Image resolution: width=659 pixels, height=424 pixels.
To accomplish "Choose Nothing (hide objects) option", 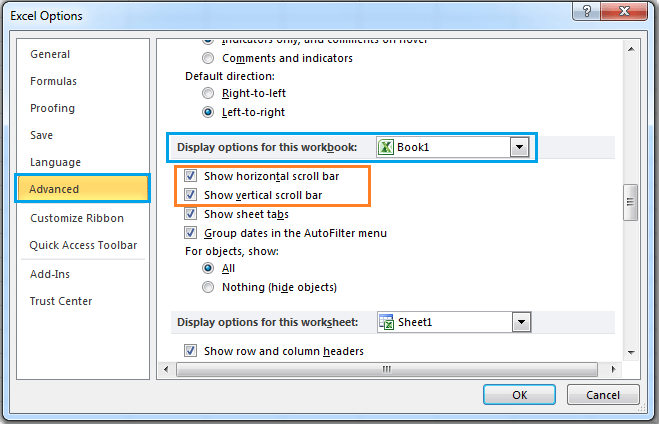I will [x=208, y=287].
